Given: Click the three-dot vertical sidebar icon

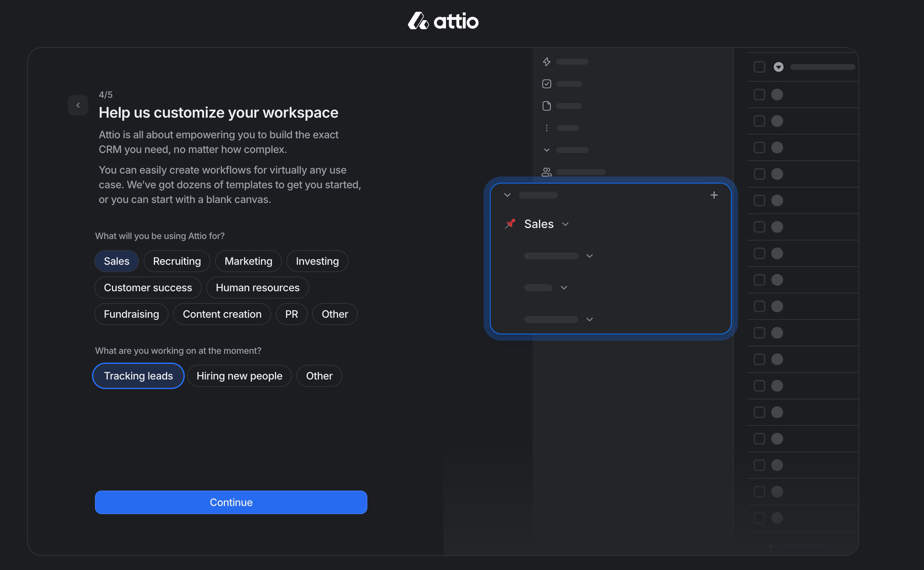Looking at the screenshot, I should pos(546,128).
